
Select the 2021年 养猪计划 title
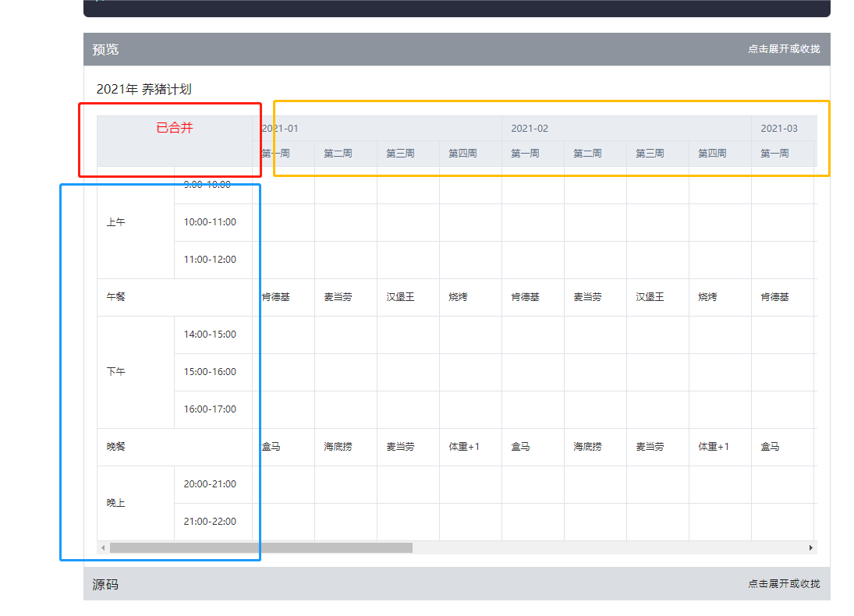click(144, 90)
